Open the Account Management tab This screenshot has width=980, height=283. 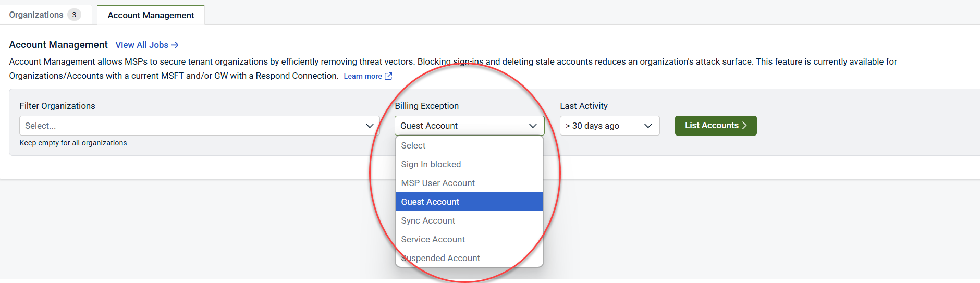pyautogui.click(x=151, y=15)
